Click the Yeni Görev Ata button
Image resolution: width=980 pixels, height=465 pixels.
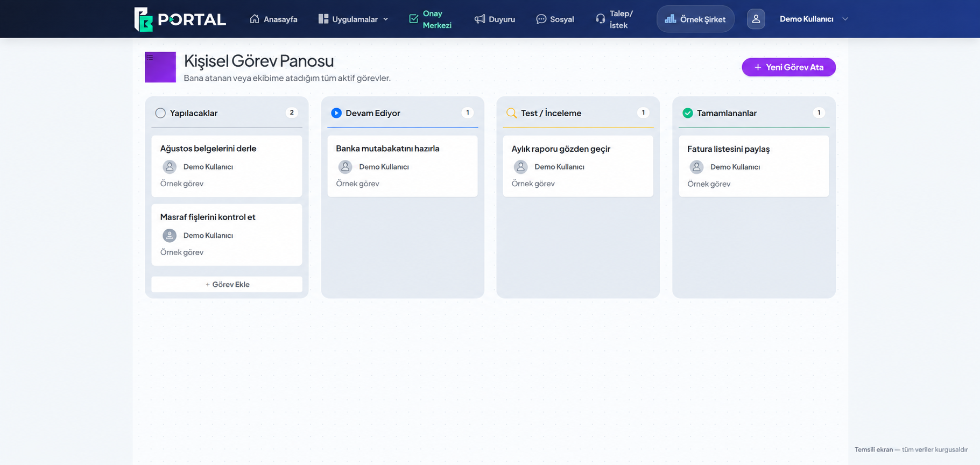point(788,67)
